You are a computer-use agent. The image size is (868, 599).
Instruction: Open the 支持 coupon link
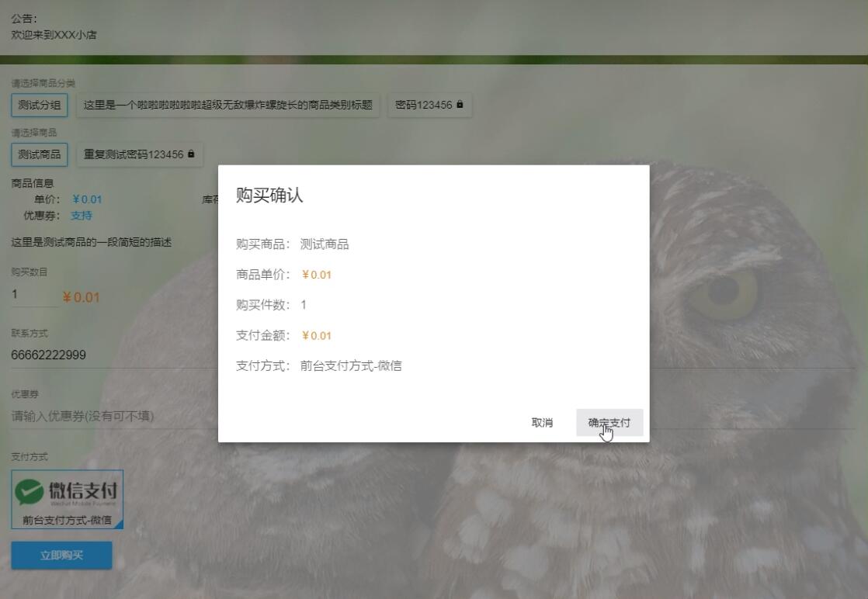click(x=82, y=215)
